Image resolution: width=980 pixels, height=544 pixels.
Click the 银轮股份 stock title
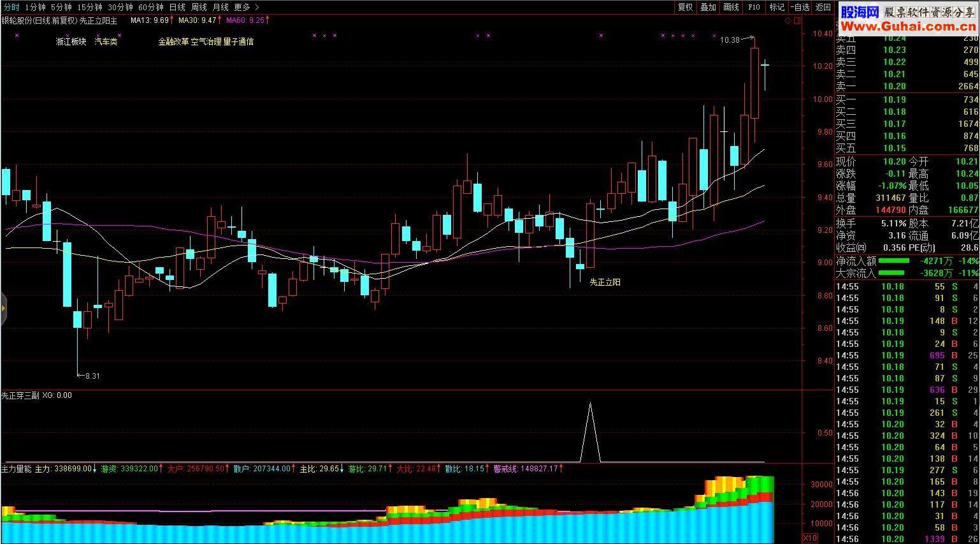17,20
